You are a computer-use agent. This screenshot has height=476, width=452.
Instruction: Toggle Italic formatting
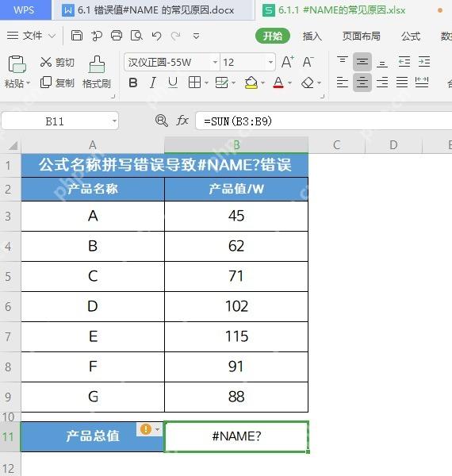click(x=153, y=83)
